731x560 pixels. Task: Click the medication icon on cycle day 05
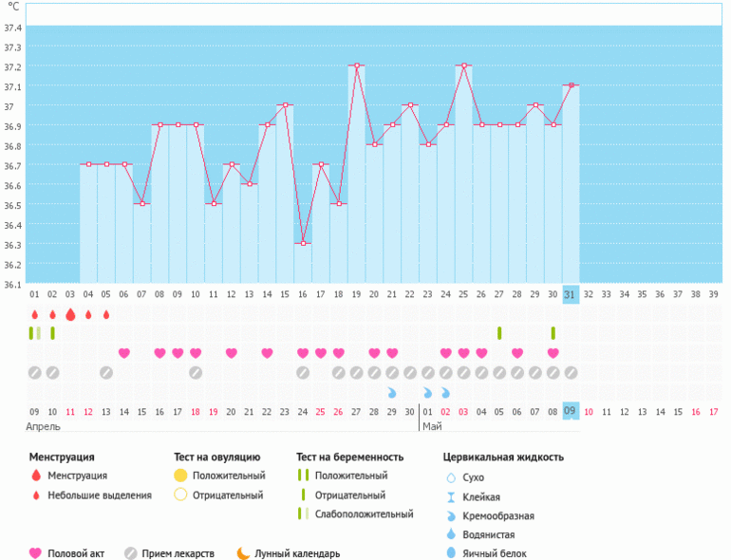[106, 373]
